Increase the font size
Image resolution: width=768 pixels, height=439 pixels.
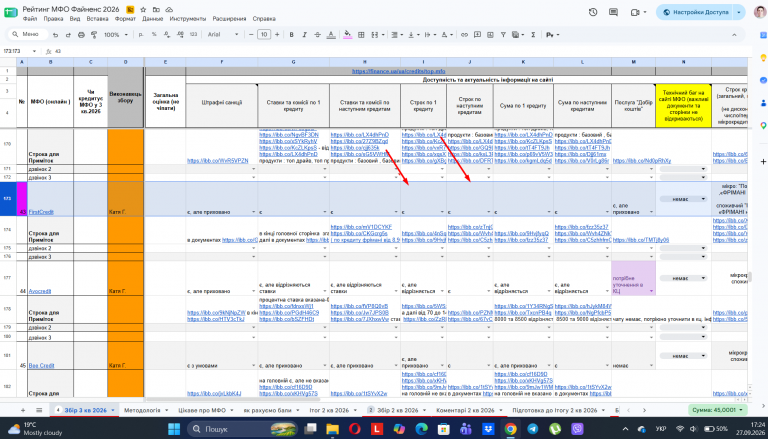(277, 35)
